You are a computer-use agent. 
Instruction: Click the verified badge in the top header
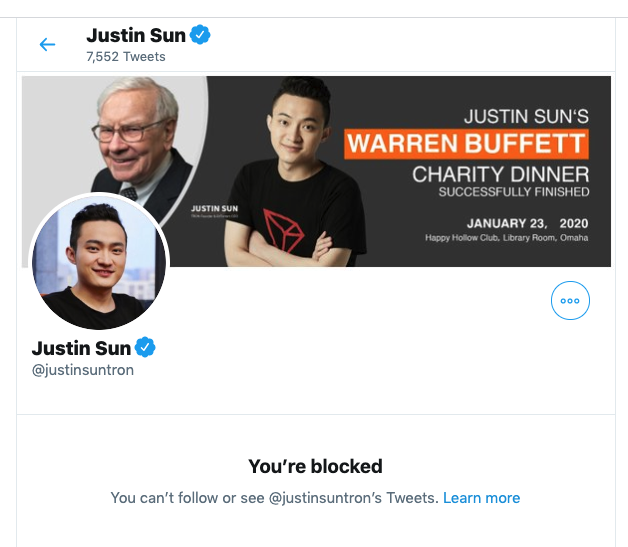pyautogui.click(x=200, y=35)
